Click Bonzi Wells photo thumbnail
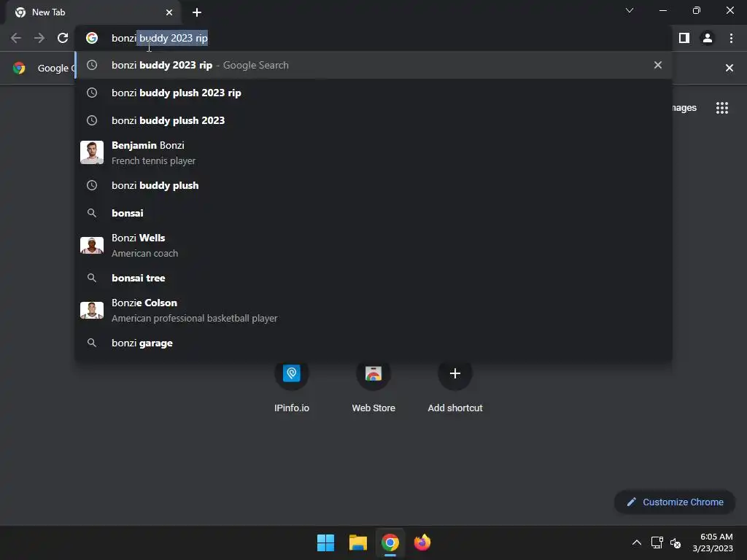 click(x=92, y=245)
